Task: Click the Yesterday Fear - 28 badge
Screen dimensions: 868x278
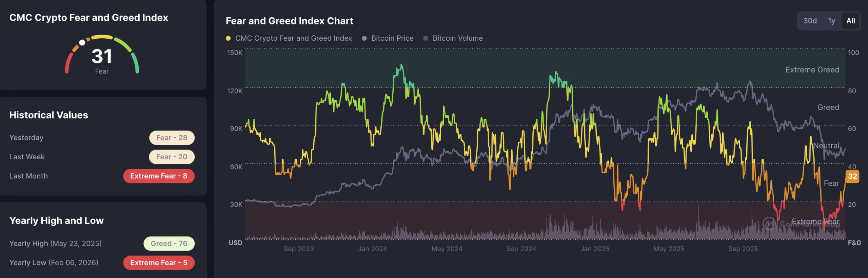Action: (172, 138)
